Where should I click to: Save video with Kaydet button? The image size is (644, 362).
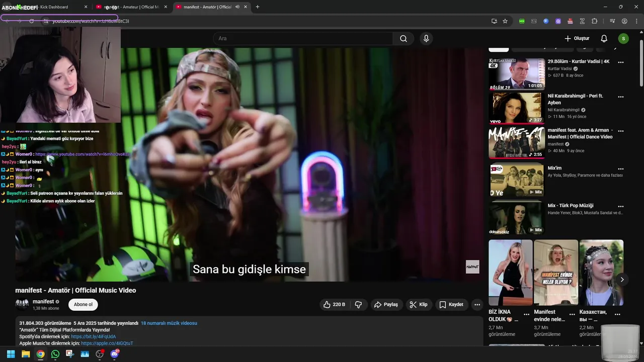point(451,305)
